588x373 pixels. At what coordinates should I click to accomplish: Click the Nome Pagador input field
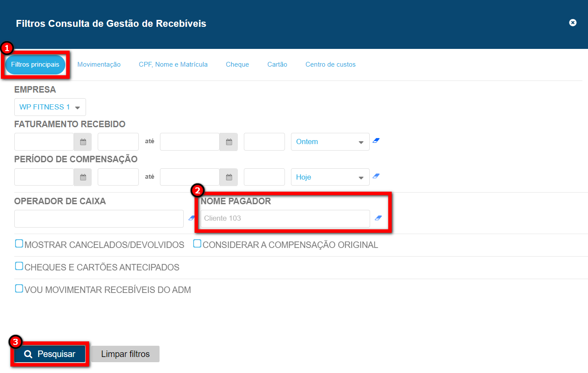[x=285, y=219]
